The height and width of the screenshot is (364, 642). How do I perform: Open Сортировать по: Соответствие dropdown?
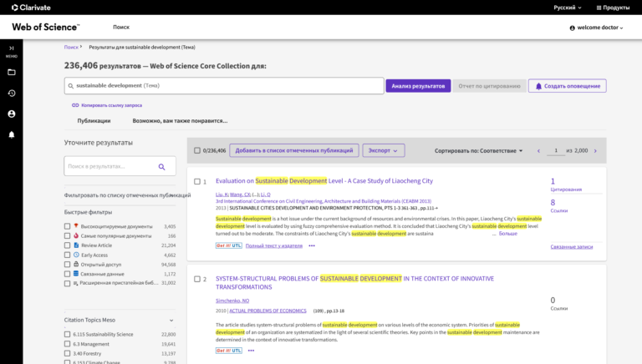pos(479,151)
